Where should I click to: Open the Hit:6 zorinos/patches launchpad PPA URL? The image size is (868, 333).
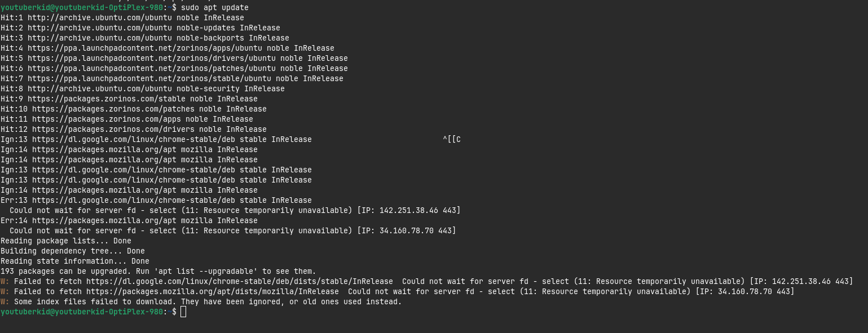[x=152, y=68]
